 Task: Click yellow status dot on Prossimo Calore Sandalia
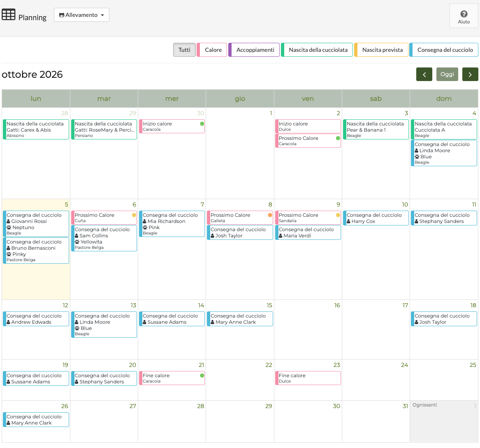338,215
